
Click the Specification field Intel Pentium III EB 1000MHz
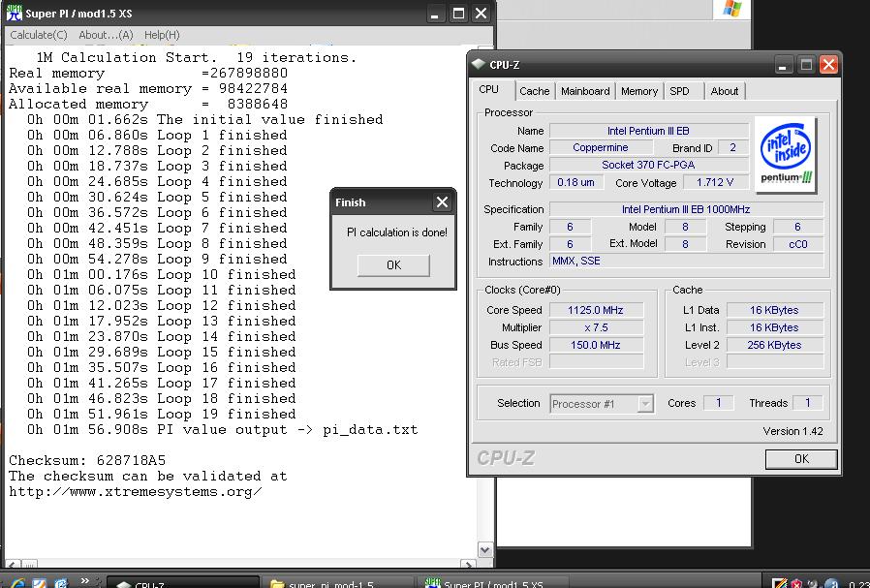[686, 209]
